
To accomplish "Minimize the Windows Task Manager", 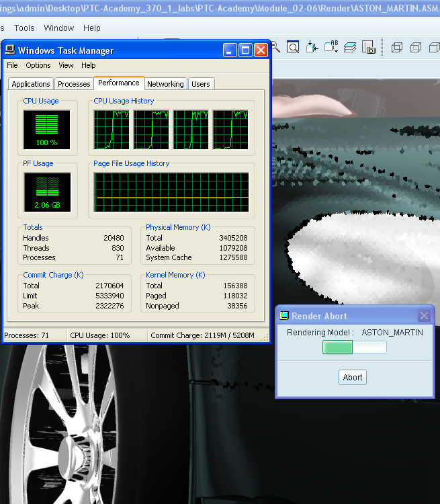I will coord(230,50).
